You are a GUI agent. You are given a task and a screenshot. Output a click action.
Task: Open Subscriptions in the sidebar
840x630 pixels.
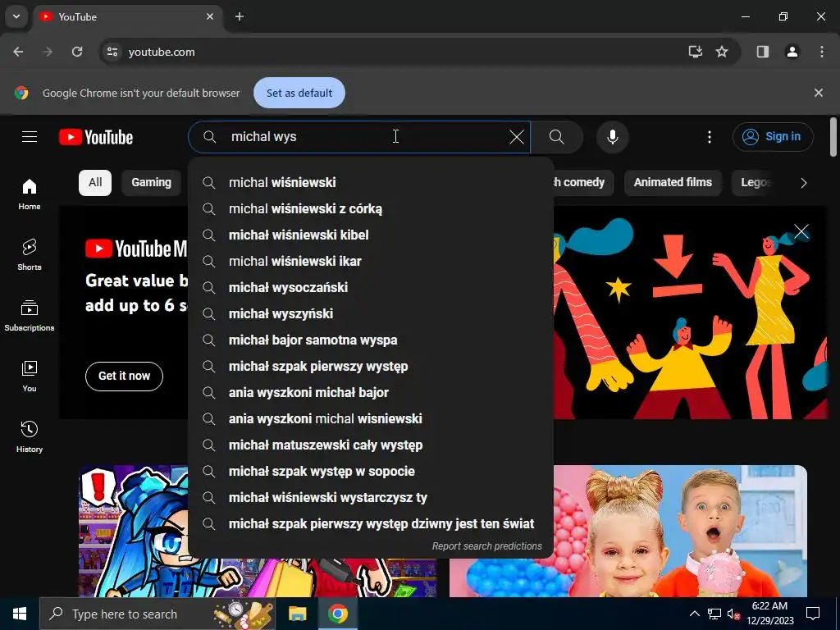coord(30,315)
